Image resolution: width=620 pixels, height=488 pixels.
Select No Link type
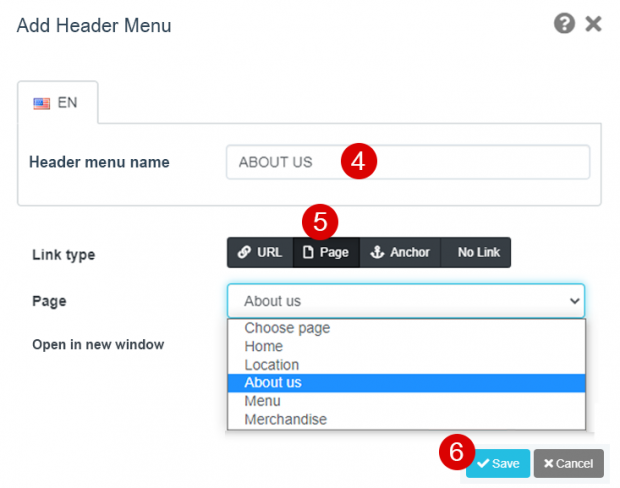pyautogui.click(x=478, y=252)
